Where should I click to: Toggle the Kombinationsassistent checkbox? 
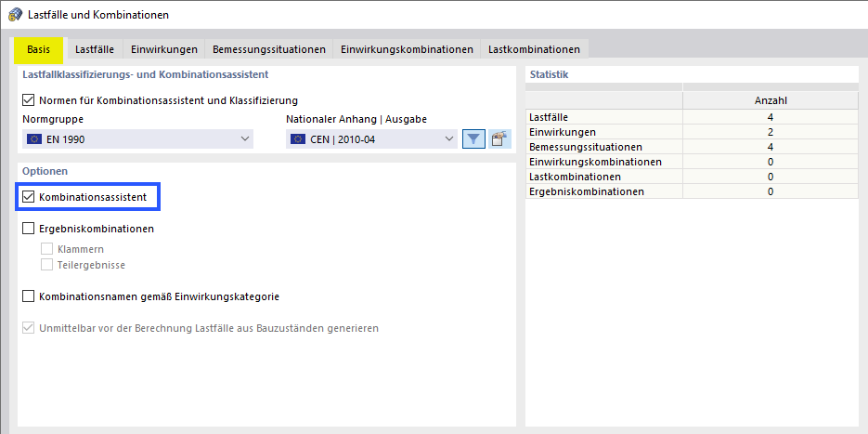(28, 197)
